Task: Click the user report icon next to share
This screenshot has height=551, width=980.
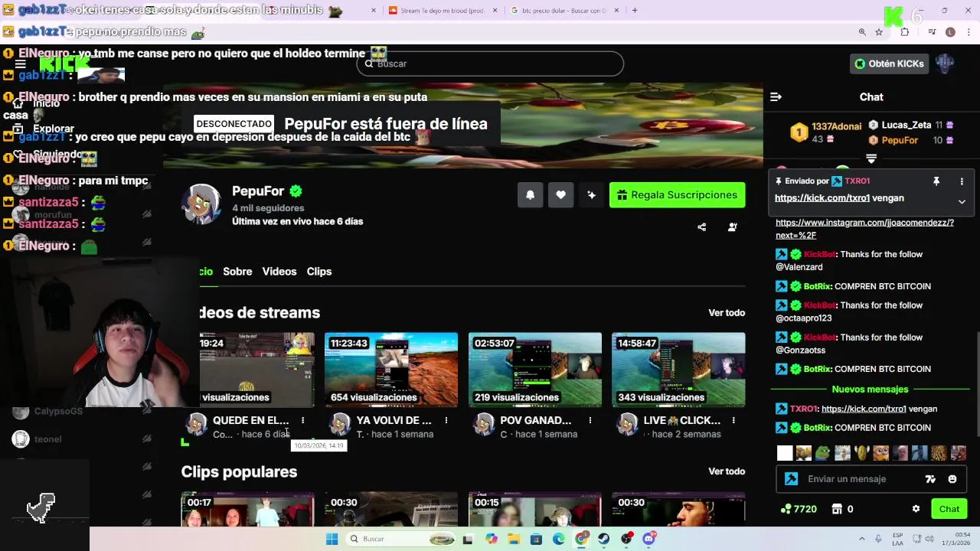Action: coord(732,227)
